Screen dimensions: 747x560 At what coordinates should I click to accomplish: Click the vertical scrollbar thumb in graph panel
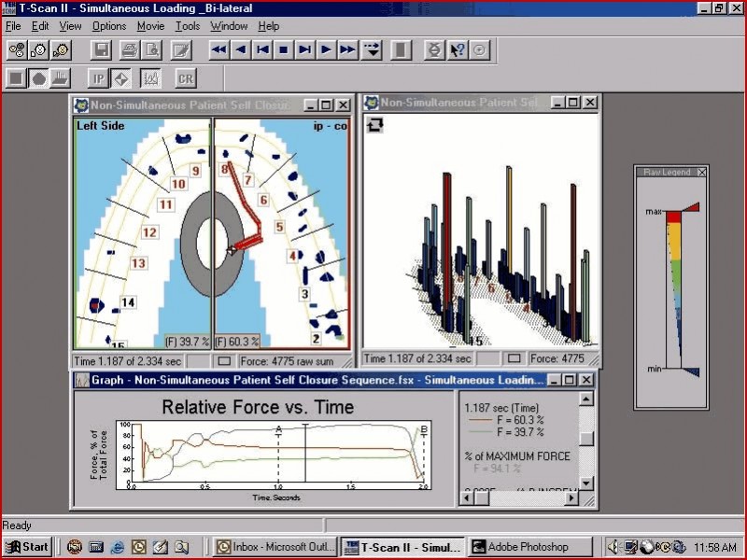point(586,438)
